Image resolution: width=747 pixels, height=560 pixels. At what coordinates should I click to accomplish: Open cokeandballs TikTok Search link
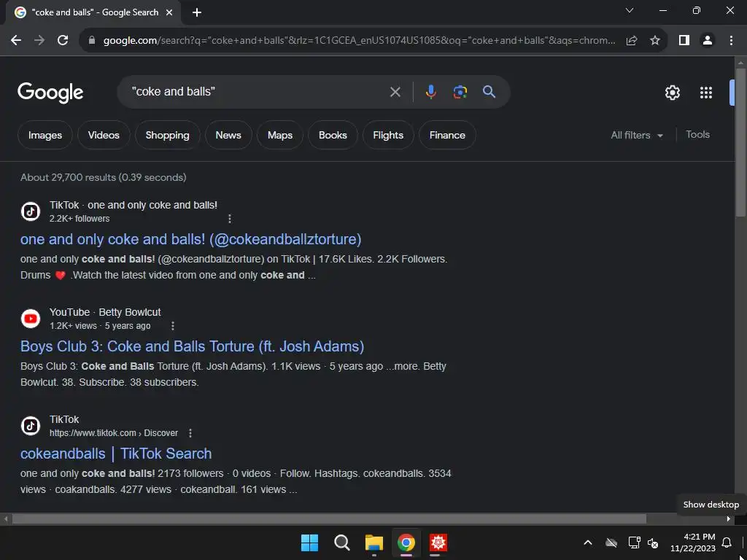click(116, 454)
